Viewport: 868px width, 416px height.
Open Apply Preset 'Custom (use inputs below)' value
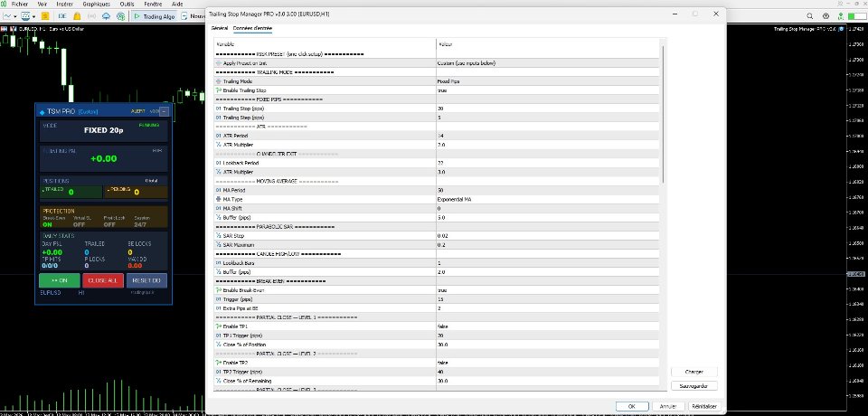(548, 63)
